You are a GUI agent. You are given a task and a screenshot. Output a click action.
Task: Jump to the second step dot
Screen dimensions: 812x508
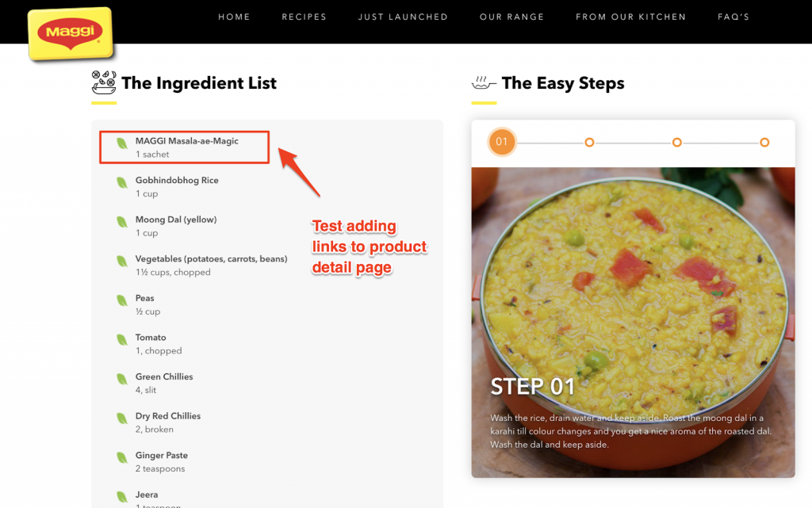coord(589,143)
